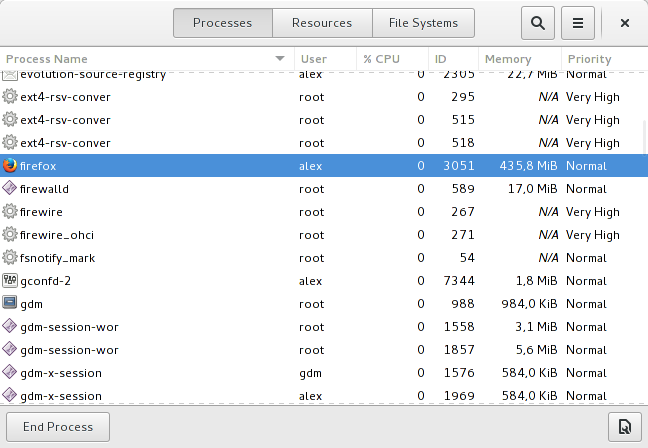
Task: Click the vertical scrollbar of process list
Action: click(x=645, y=138)
